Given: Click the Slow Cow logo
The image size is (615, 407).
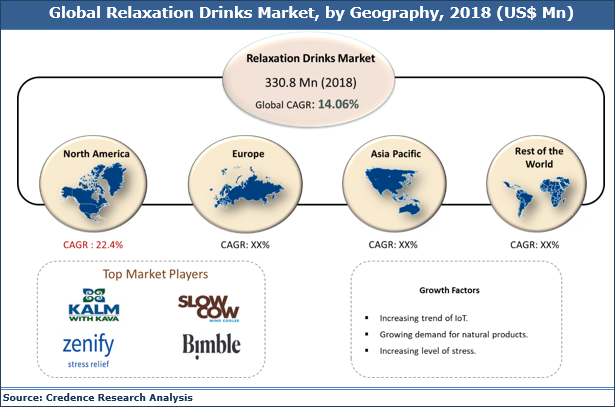Looking at the screenshot, I should (209, 305).
